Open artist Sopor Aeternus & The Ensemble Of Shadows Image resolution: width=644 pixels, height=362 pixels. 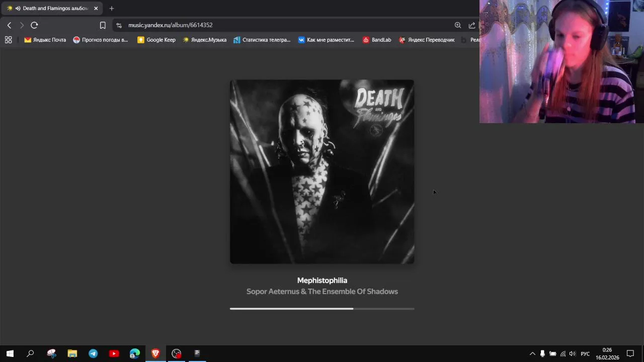pyautogui.click(x=322, y=292)
